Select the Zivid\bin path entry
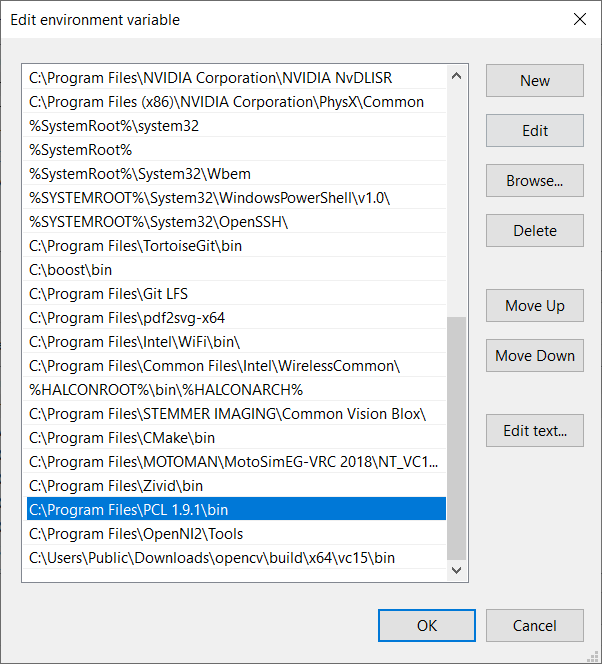Screen dimensions: 602x664 [236, 486]
